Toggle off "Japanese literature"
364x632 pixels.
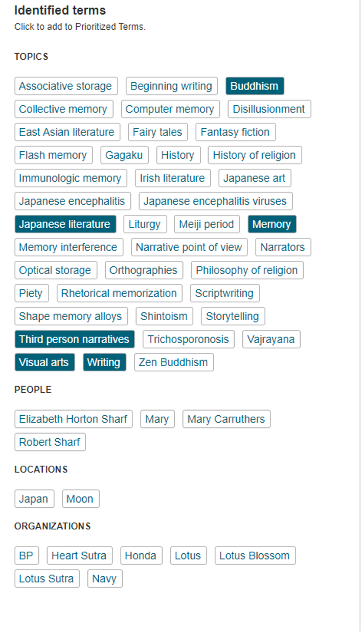65,224
